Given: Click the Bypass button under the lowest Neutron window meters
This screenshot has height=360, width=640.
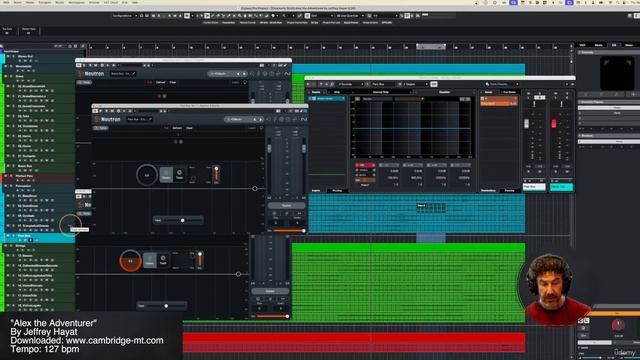Looking at the screenshot, I should [x=270, y=291].
